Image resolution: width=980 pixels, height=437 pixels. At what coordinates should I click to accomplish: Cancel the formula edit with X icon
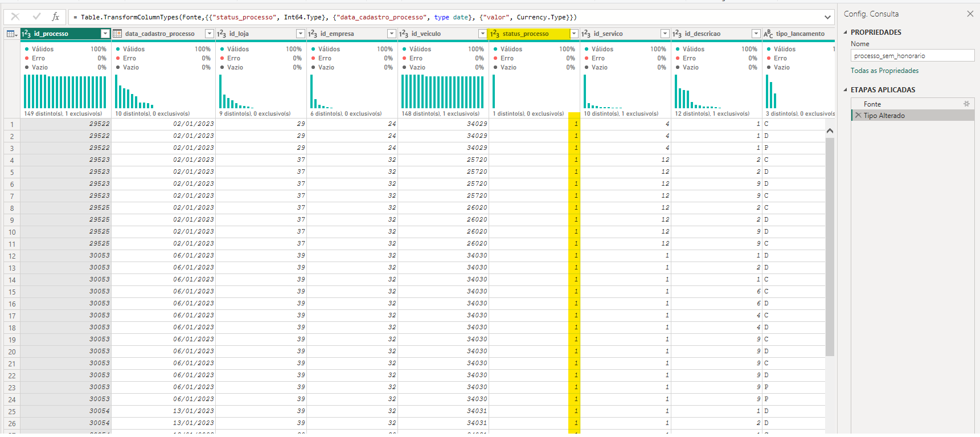pyautogui.click(x=15, y=17)
